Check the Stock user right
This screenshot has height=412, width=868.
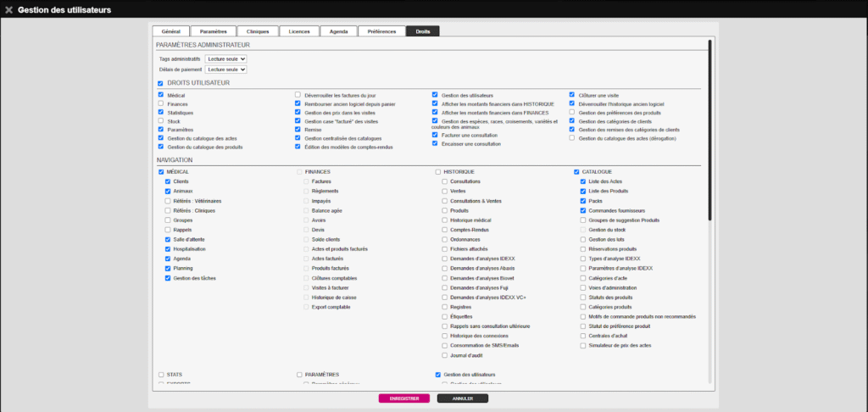coord(160,121)
